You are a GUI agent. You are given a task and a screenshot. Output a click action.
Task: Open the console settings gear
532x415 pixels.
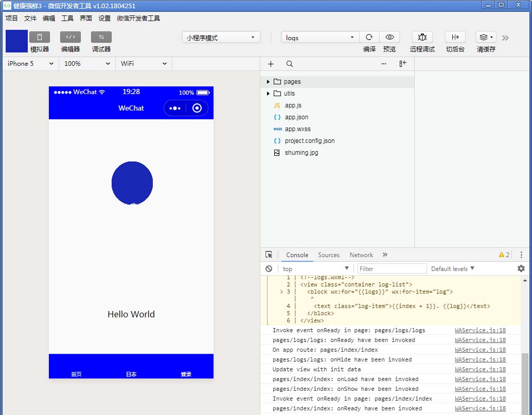point(521,268)
